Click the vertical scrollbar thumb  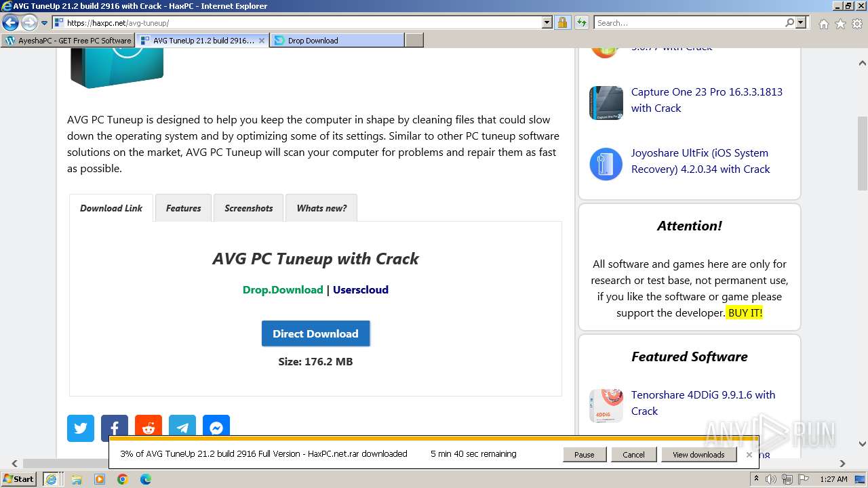[862, 153]
